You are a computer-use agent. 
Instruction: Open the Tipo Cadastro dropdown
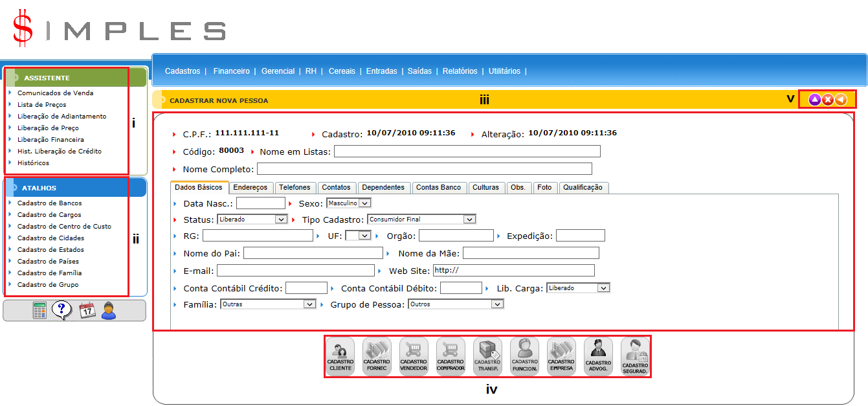pos(421,220)
